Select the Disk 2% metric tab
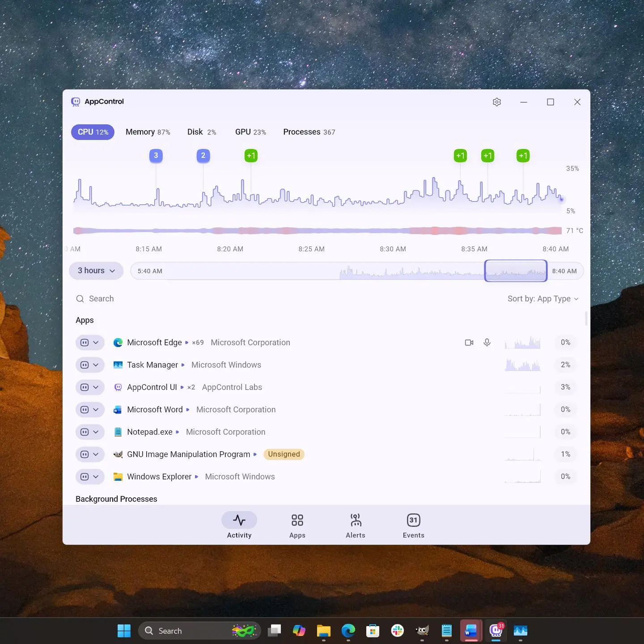The height and width of the screenshot is (644, 644). click(x=201, y=132)
